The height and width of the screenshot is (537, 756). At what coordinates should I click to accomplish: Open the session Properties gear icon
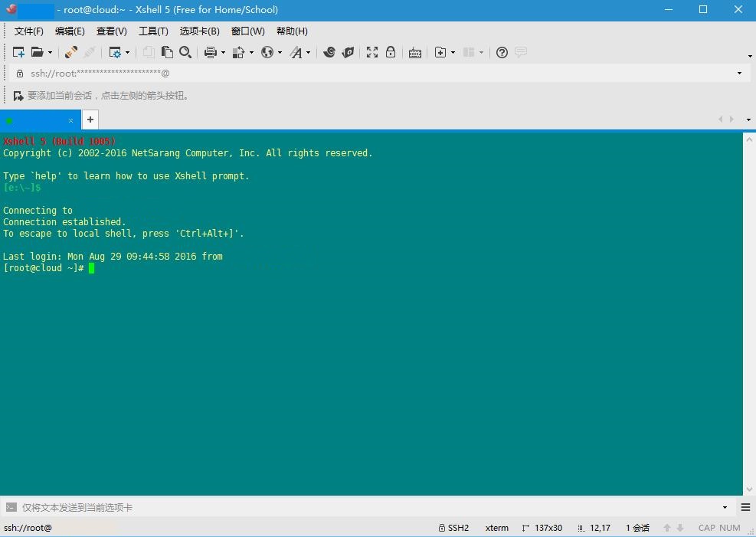point(115,52)
